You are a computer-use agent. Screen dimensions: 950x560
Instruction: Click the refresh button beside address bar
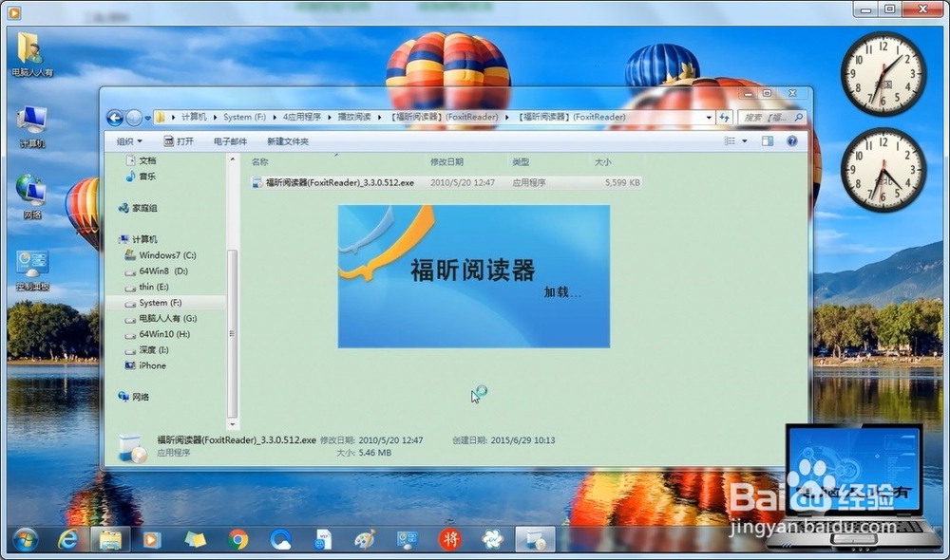(x=725, y=118)
